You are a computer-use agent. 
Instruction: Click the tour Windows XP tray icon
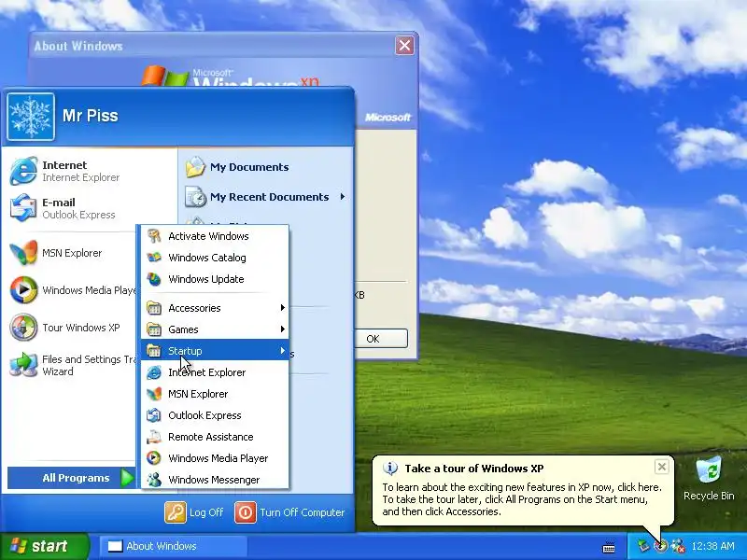tap(661, 546)
